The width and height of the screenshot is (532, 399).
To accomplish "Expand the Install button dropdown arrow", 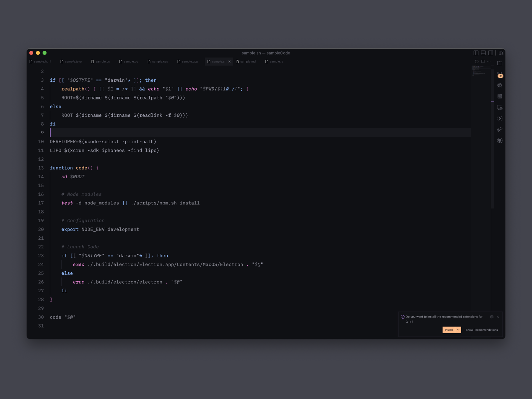I will (x=458, y=330).
